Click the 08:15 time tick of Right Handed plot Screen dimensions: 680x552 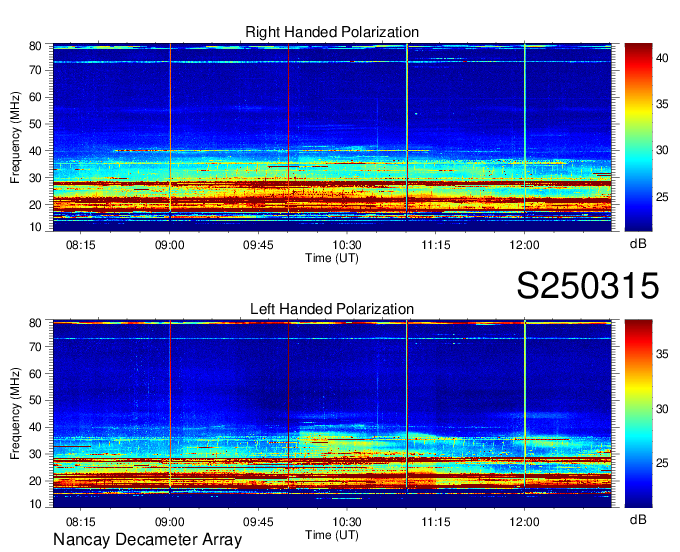[x=81, y=245]
